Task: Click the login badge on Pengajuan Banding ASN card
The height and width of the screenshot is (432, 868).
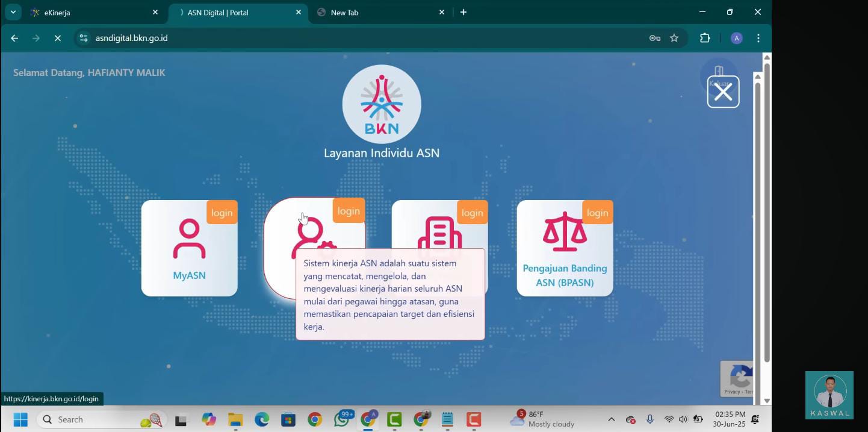Action: pos(598,213)
